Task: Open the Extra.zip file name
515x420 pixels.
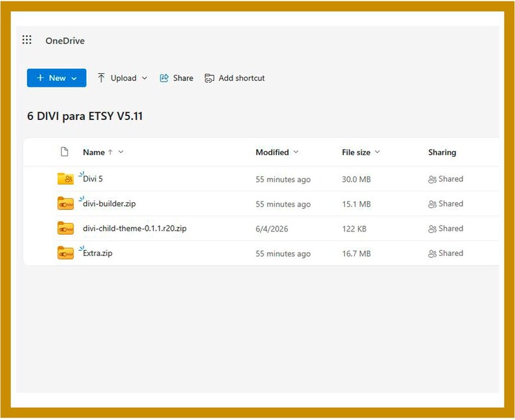Action: [97, 253]
